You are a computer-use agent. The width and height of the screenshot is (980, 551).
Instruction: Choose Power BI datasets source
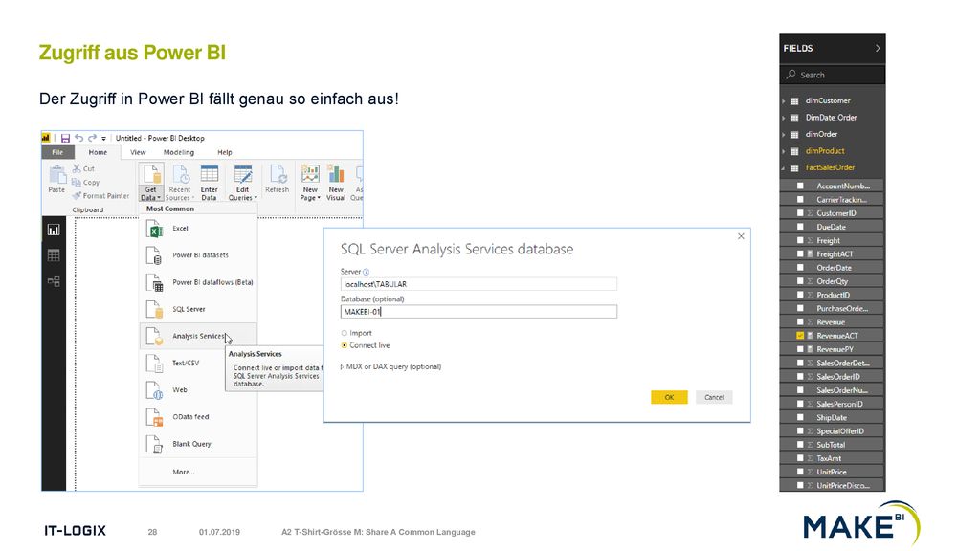coord(198,255)
